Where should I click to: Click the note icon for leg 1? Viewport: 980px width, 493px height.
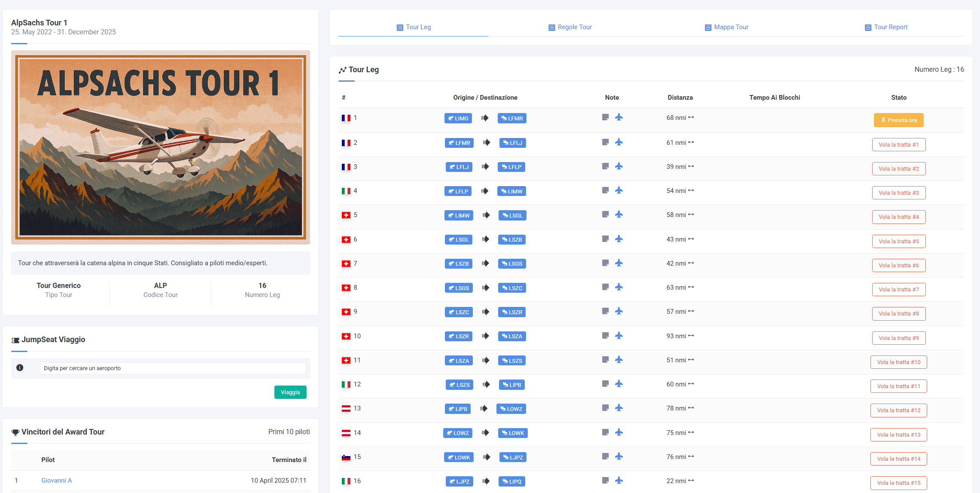[x=605, y=117]
